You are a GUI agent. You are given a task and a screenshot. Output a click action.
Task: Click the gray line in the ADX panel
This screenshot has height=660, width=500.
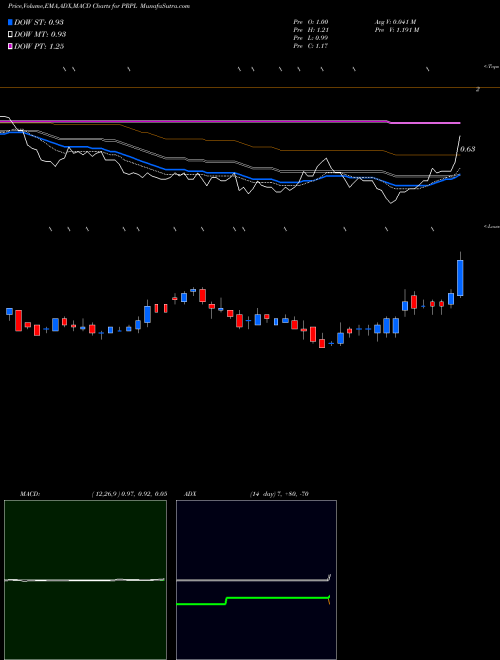(253, 580)
